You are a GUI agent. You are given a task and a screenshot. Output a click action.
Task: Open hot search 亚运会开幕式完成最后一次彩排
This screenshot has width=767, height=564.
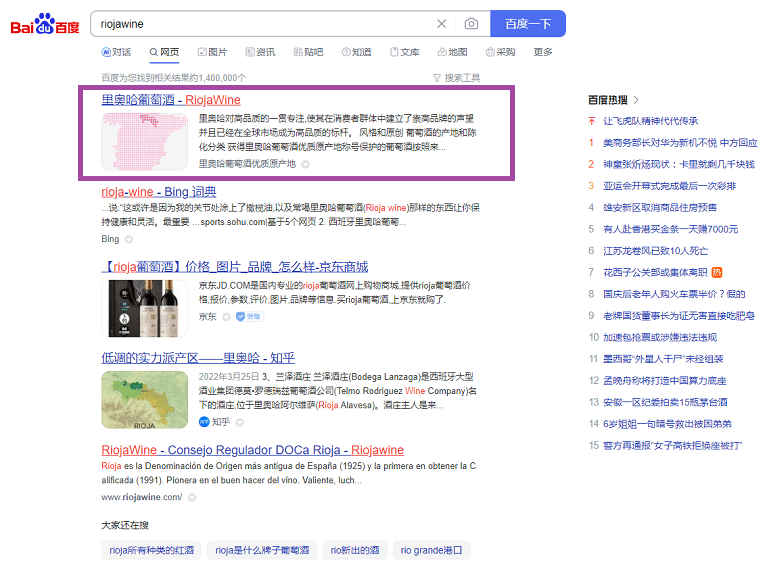(669, 186)
